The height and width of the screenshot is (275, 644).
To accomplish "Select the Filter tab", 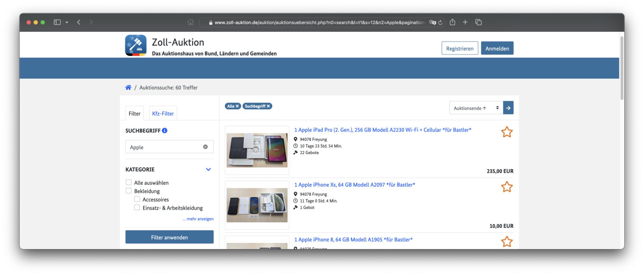I will [135, 113].
